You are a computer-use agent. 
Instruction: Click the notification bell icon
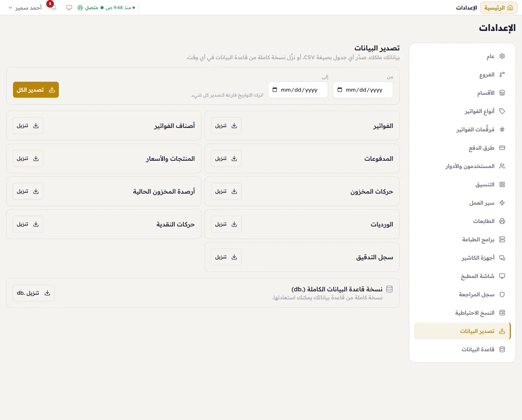point(54,8)
